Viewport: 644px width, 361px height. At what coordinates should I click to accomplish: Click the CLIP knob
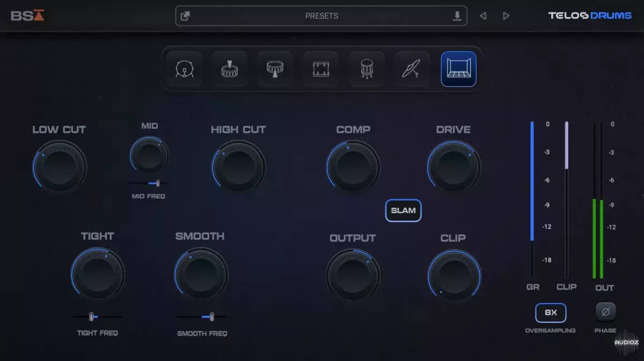[454, 276]
